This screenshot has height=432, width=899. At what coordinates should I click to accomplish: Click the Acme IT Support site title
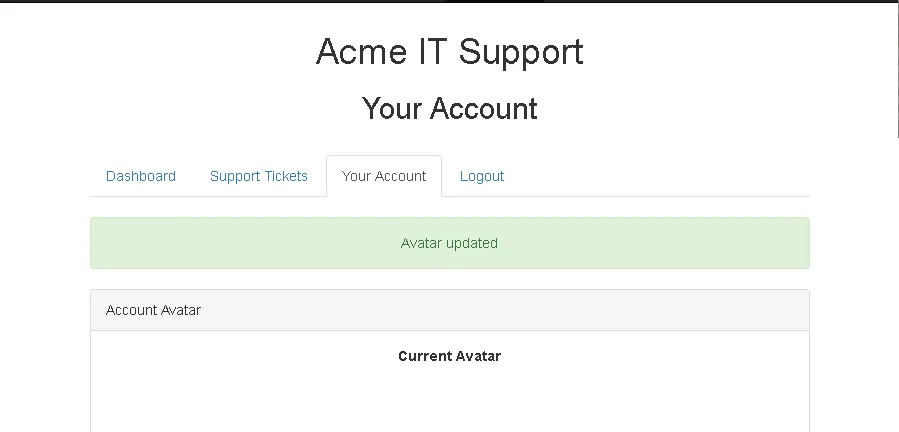click(x=449, y=52)
